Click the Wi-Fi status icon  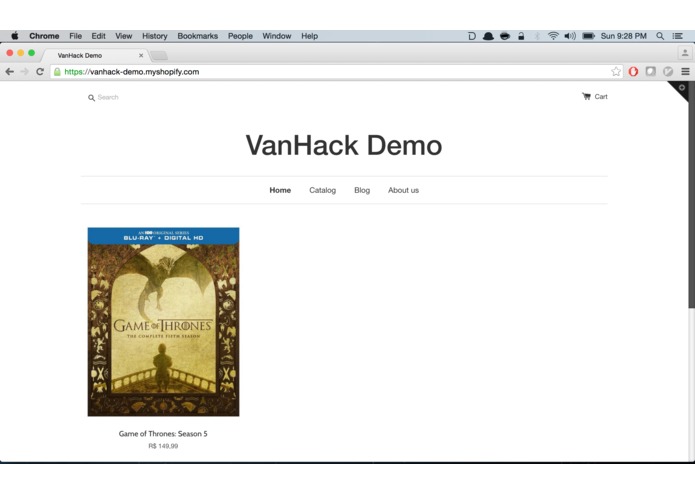point(553,36)
